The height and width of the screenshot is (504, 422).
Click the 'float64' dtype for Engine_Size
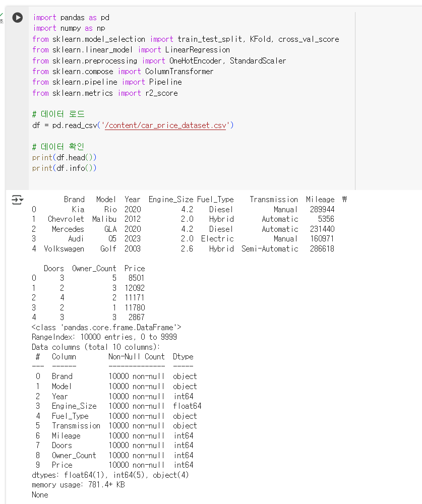[x=187, y=406]
